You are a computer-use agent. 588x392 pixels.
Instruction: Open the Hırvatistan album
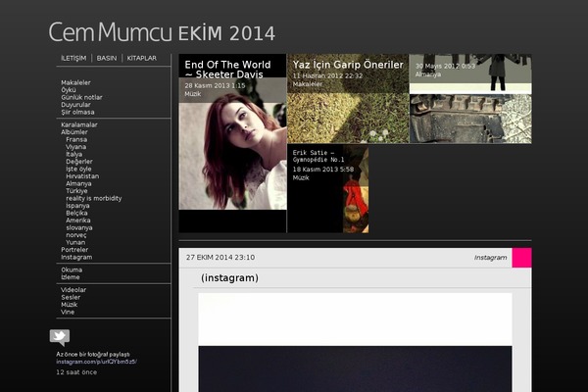[x=82, y=176]
